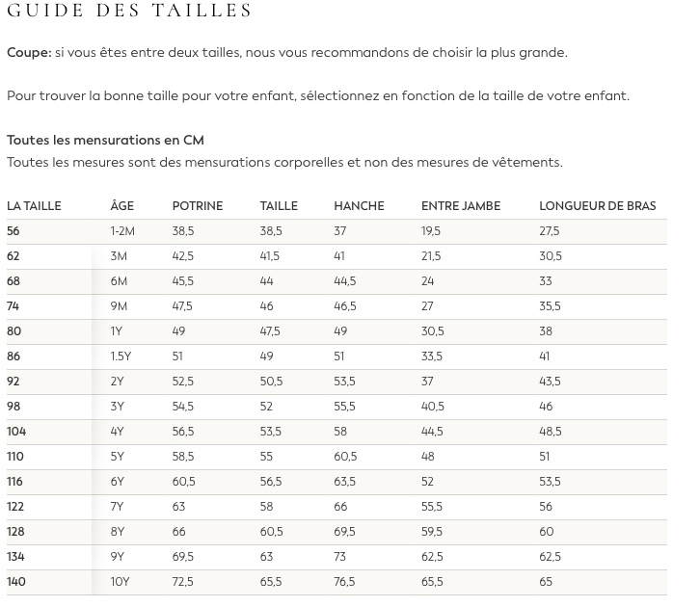Select size 110 row label

tap(14, 457)
